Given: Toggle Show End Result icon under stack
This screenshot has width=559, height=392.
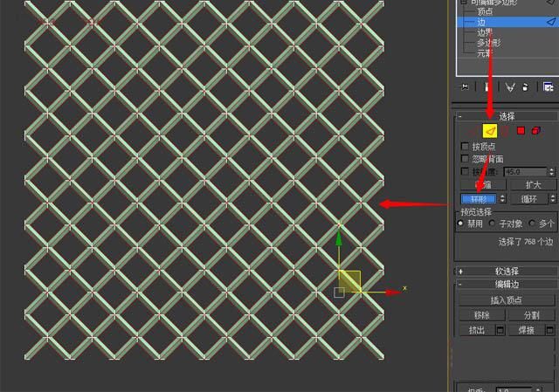Looking at the screenshot, I should pos(487,87).
